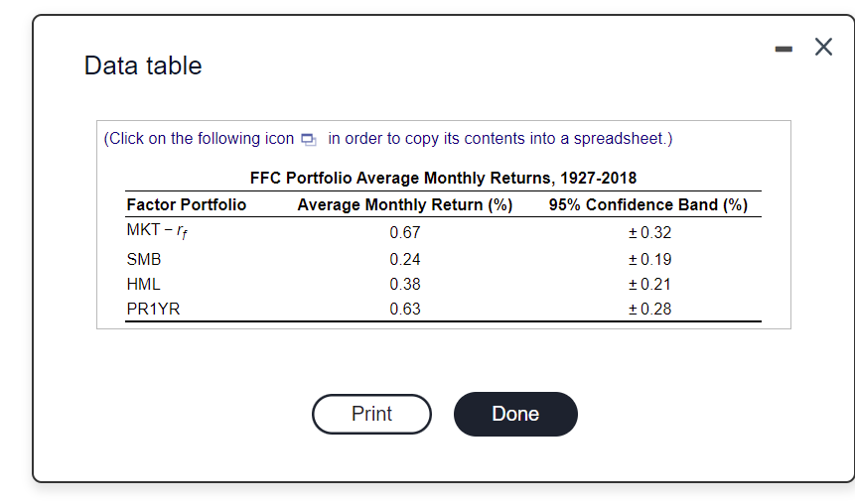This screenshot has height=504, width=855.
Task: Select the Average Monthly Return (%) header
Action: [x=405, y=205]
